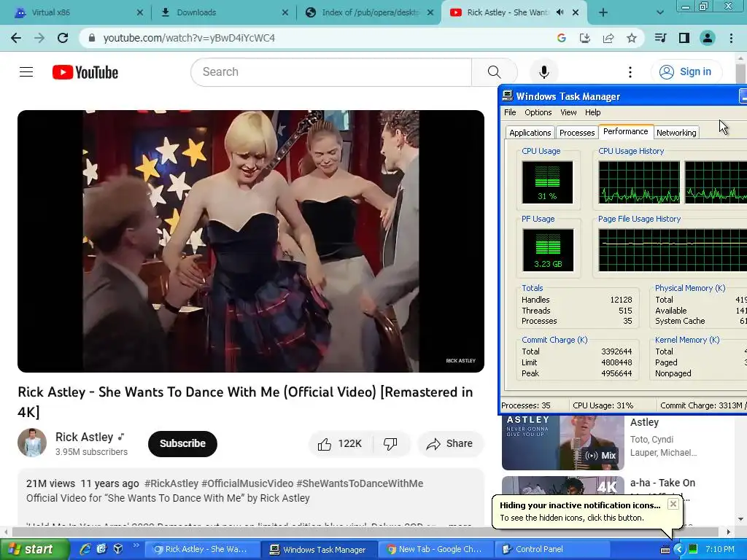Bookmark this page with the star icon
Image resolution: width=747 pixels, height=560 pixels.
tap(632, 38)
